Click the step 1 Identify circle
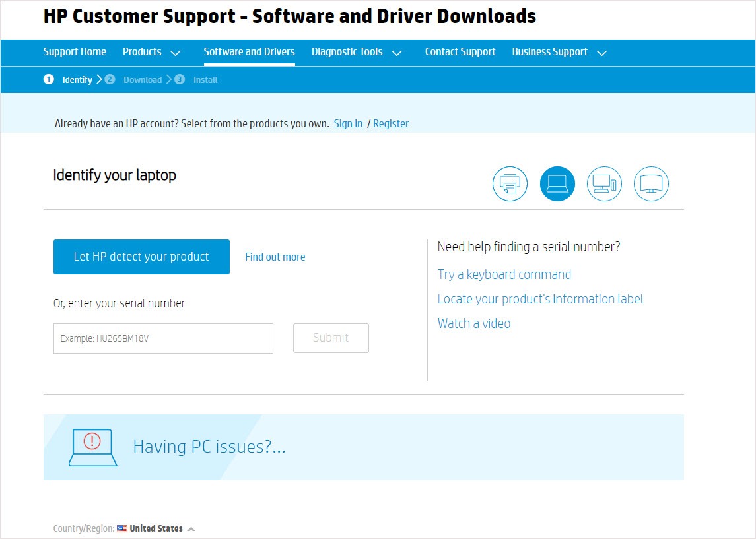Screen dimensions: 756x539 pyautogui.click(x=49, y=79)
